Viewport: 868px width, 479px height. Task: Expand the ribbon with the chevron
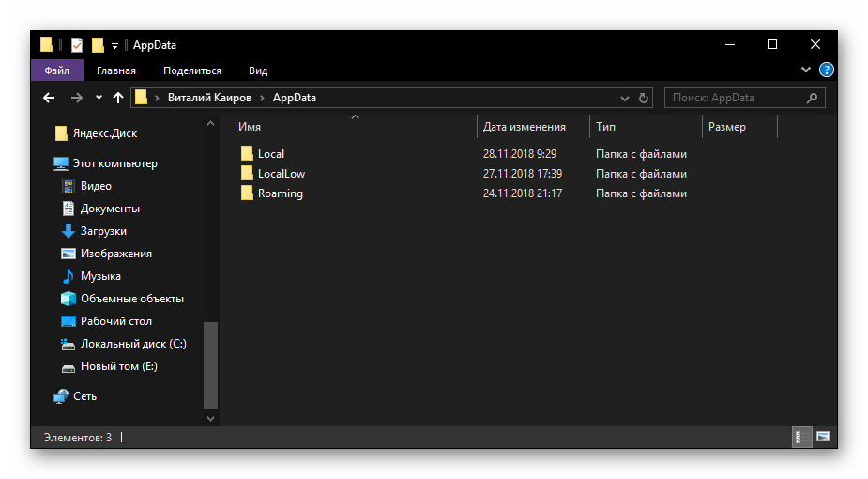806,70
